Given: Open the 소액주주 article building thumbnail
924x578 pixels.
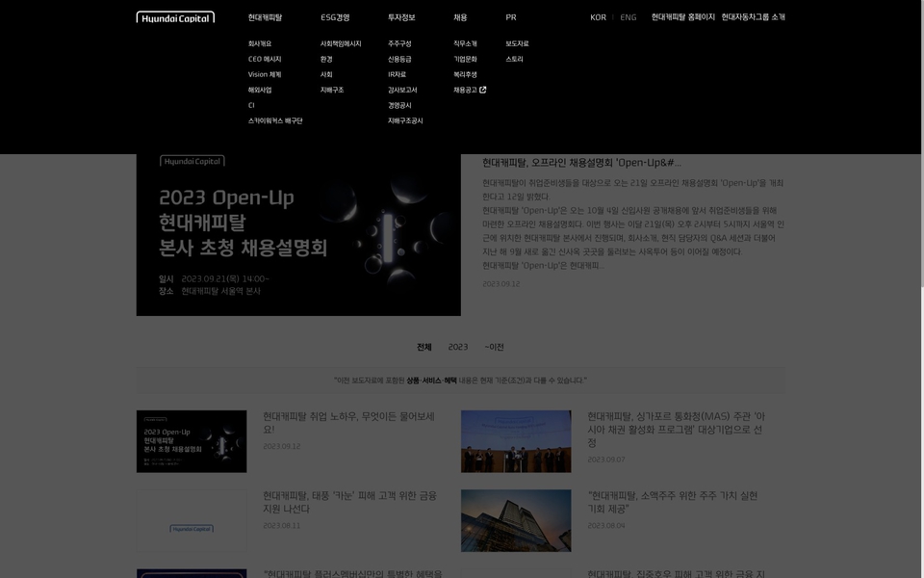Looking at the screenshot, I should (516, 520).
